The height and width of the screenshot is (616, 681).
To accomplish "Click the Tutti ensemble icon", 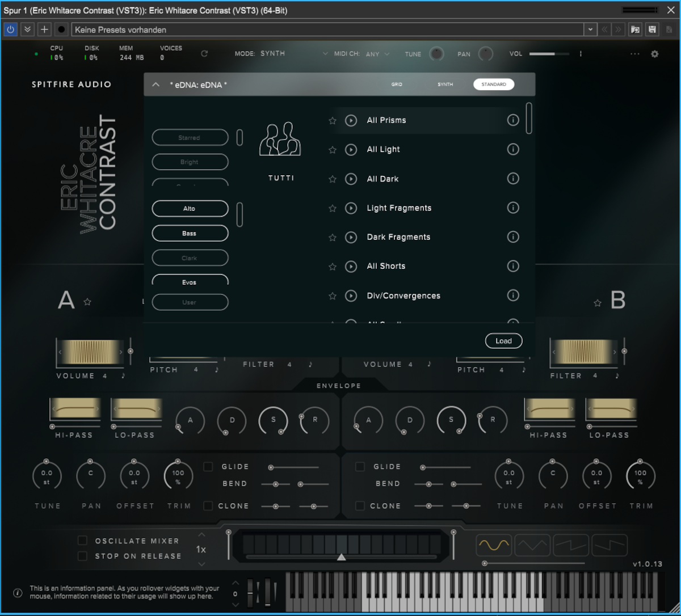I will coord(280,140).
